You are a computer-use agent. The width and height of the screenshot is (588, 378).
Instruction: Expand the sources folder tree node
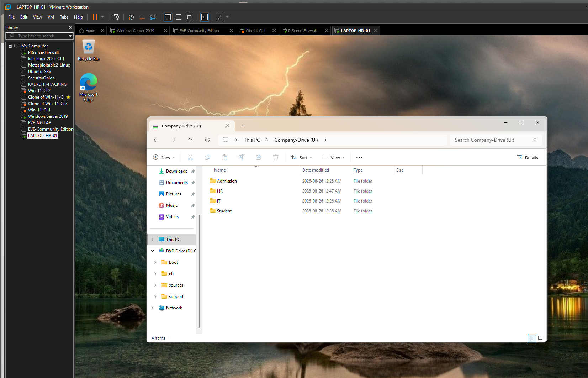(155, 285)
